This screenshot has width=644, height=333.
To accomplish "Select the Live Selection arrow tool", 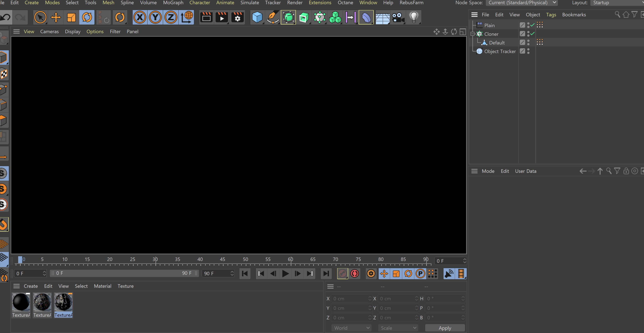I will click(40, 17).
